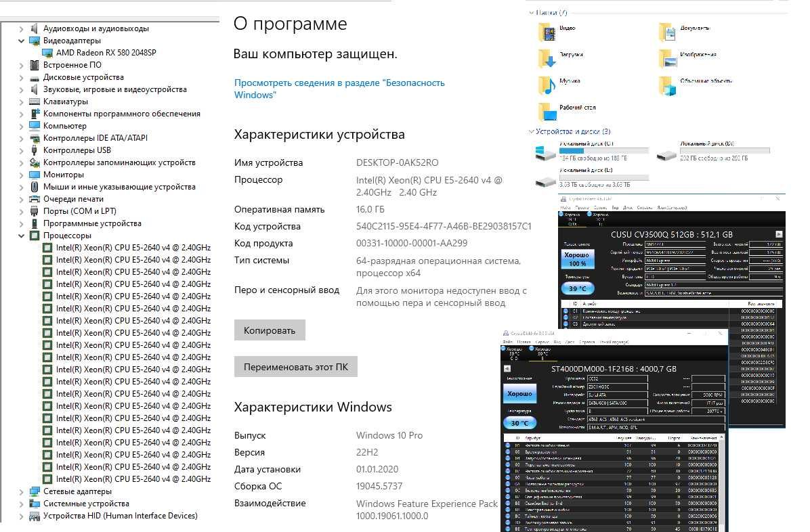Click the Копировать button under device specs
Screen dimensions: 810x532
click(x=270, y=330)
